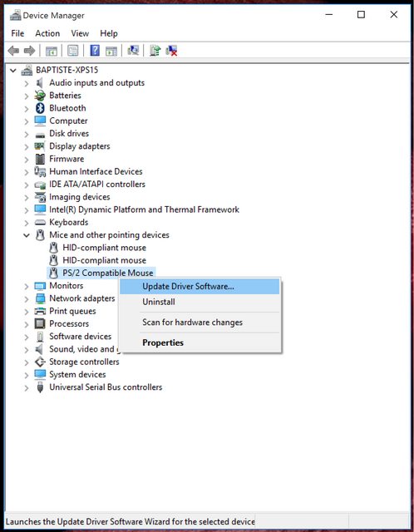Open the File menu
Screen dimensions: 414x532
pos(17,33)
